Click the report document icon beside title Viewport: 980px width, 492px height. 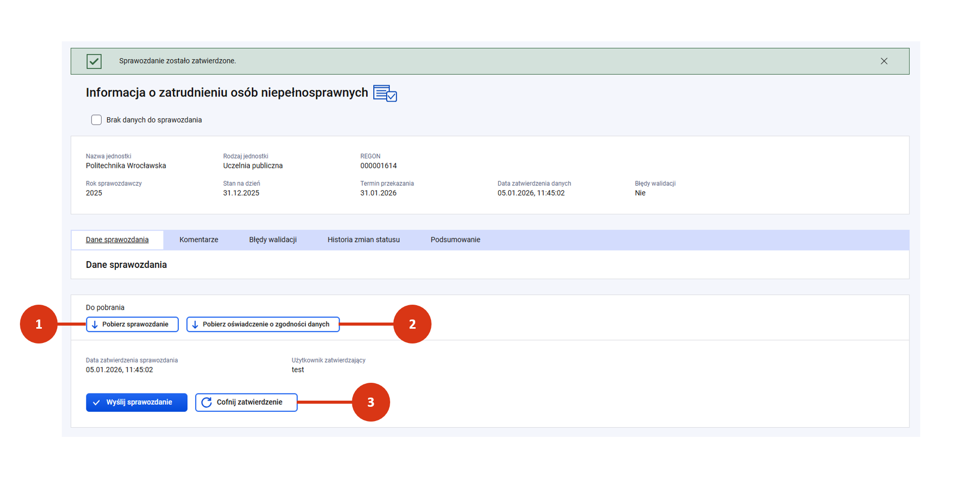[385, 93]
